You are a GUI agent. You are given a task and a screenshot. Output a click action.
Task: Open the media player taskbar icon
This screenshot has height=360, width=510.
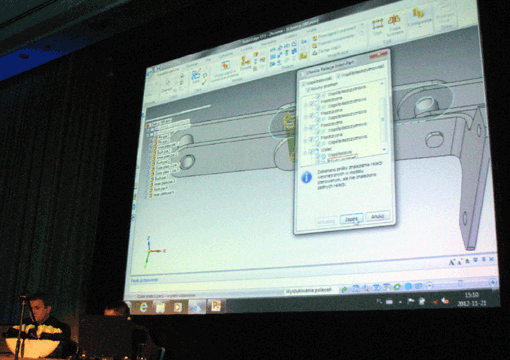pyautogui.click(x=178, y=307)
